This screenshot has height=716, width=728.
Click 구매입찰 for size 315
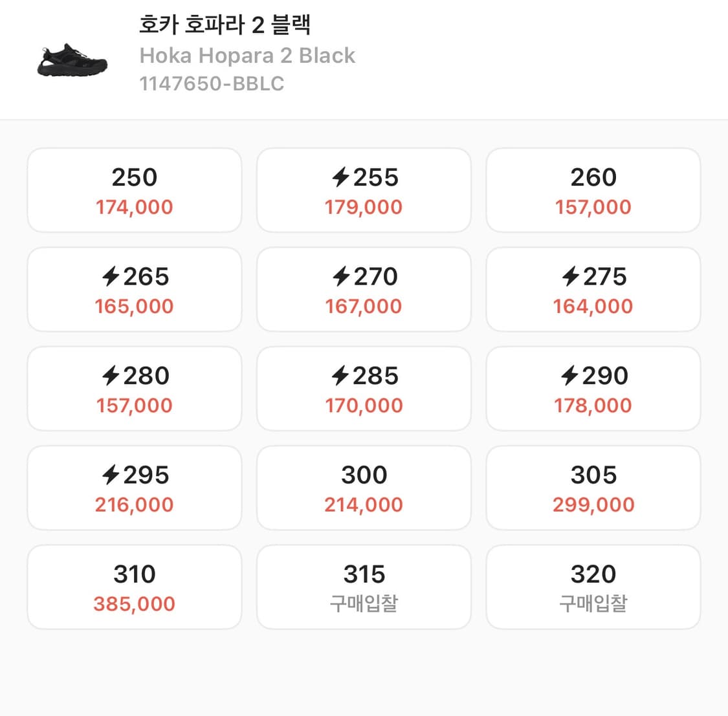(x=364, y=603)
